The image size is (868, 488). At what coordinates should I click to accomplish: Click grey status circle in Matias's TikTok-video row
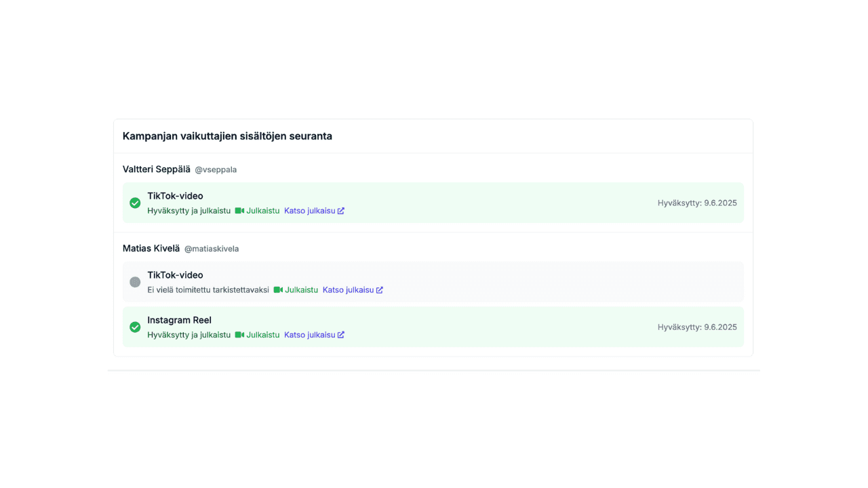point(135,282)
